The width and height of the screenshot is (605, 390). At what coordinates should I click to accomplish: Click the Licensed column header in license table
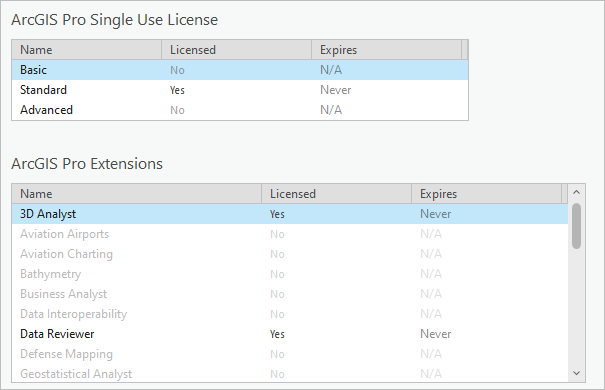coord(237,50)
